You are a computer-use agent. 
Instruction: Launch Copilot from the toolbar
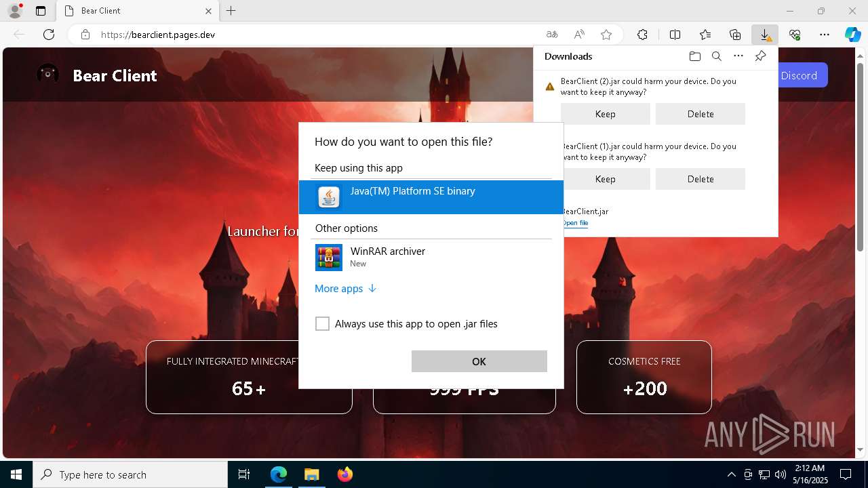tap(853, 35)
